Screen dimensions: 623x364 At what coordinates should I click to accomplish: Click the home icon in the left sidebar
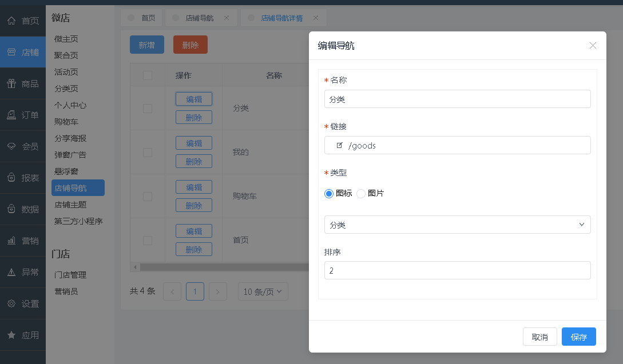[11, 21]
